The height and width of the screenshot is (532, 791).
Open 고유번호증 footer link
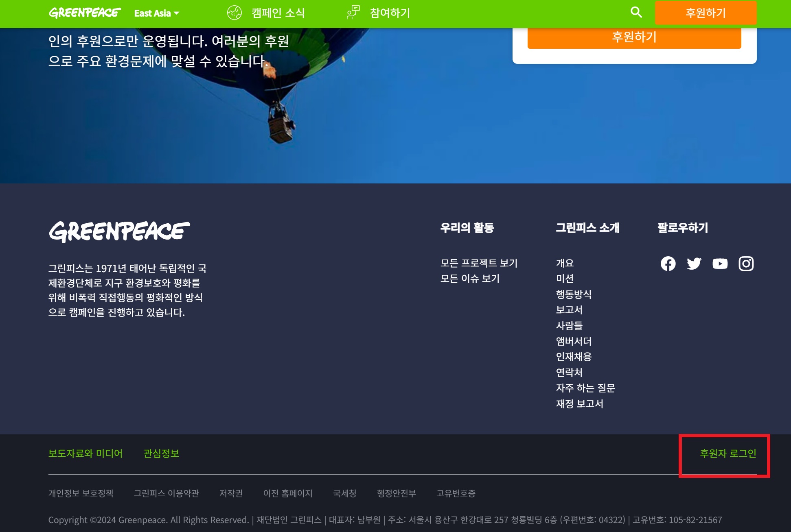[x=456, y=493]
